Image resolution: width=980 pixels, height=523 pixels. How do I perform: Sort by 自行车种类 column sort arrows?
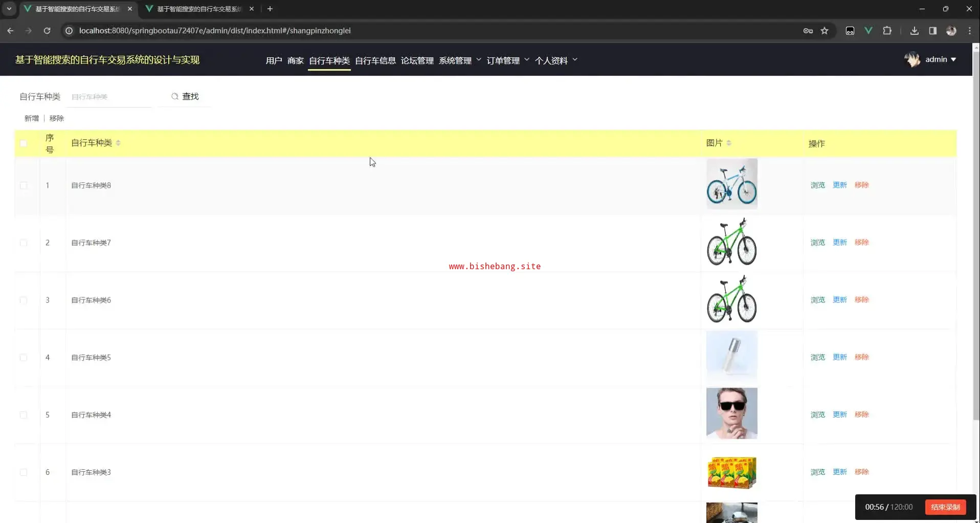click(x=118, y=143)
